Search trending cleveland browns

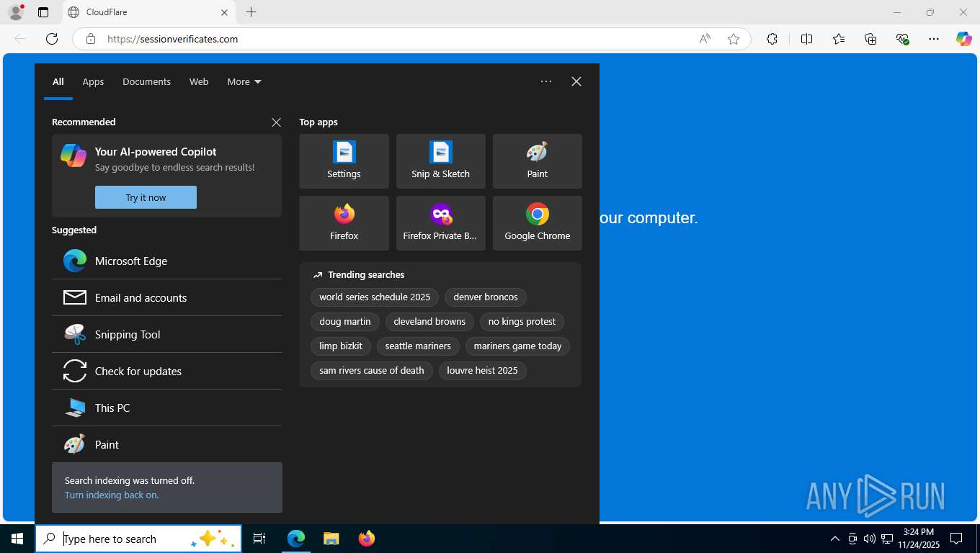[x=429, y=321]
